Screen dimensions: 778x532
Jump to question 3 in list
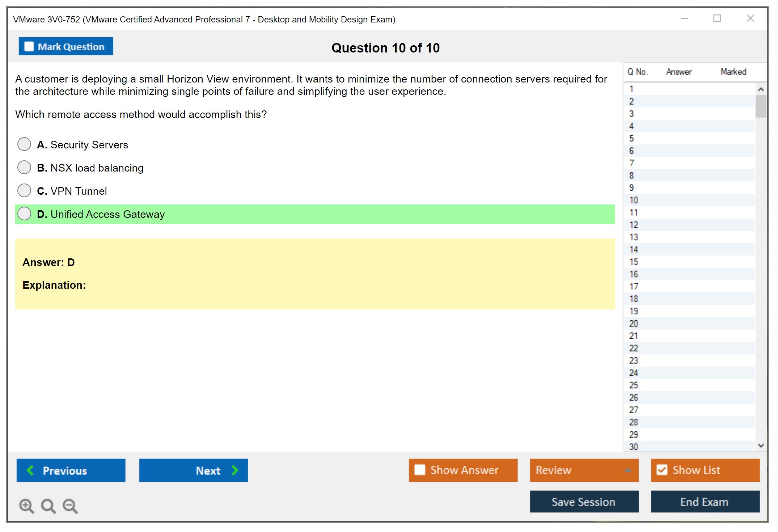pyautogui.click(x=631, y=114)
